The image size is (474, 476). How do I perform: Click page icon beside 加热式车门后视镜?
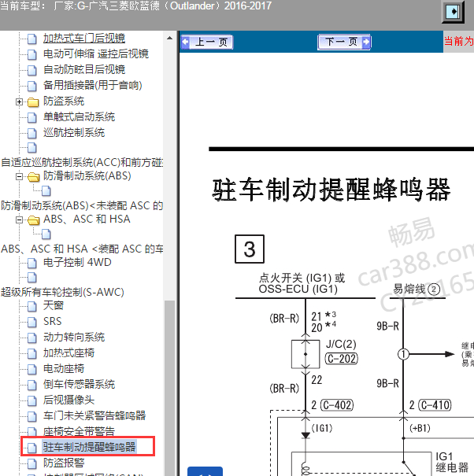pyautogui.click(x=32, y=39)
